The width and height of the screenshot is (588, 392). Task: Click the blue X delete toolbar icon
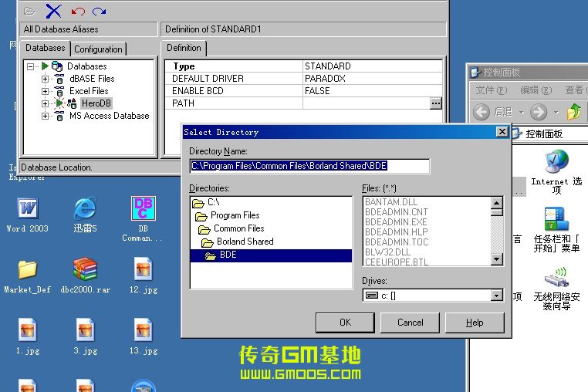(x=53, y=11)
